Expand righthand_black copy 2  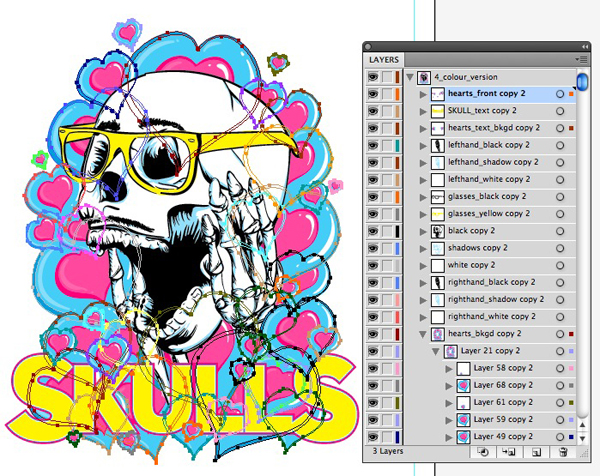(x=423, y=283)
